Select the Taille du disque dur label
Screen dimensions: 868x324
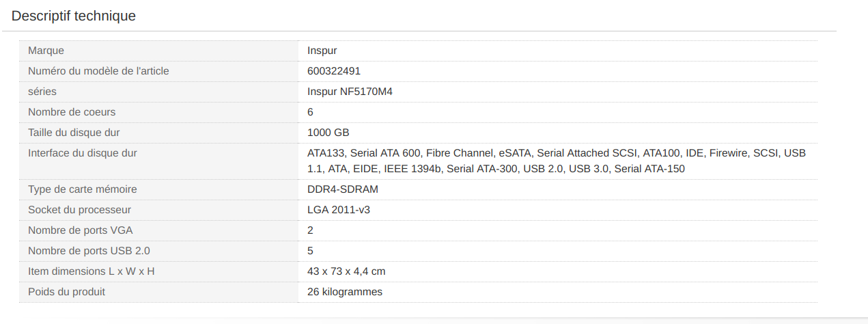[74, 133]
